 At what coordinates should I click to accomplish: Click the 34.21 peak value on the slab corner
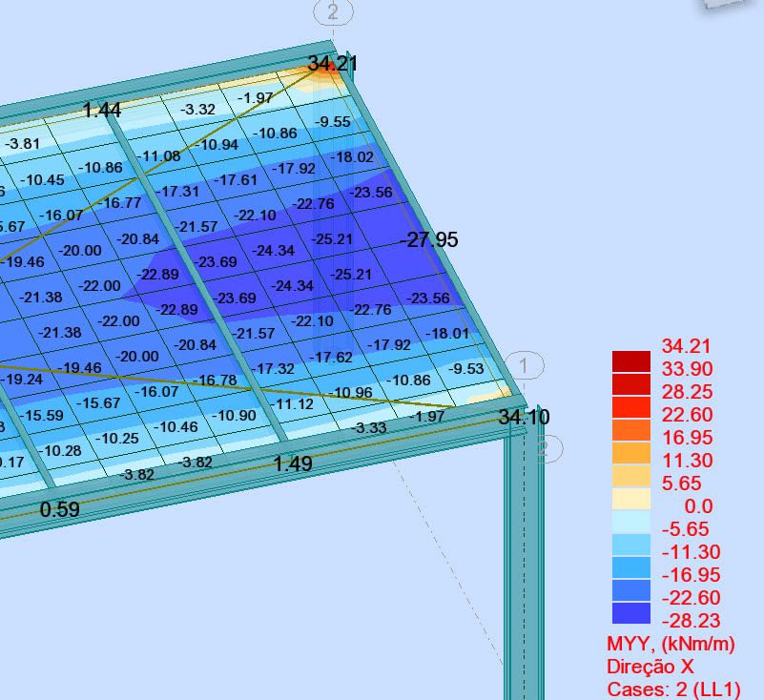(x=333, y=64)
